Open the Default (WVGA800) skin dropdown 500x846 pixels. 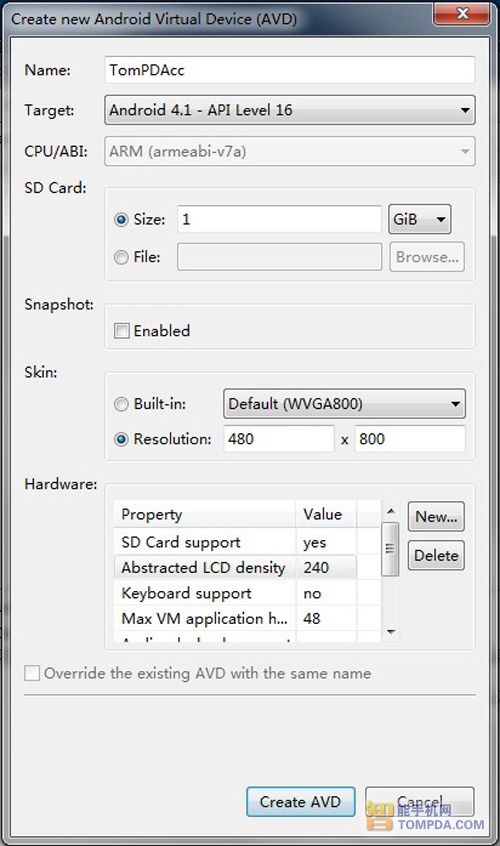344,404
